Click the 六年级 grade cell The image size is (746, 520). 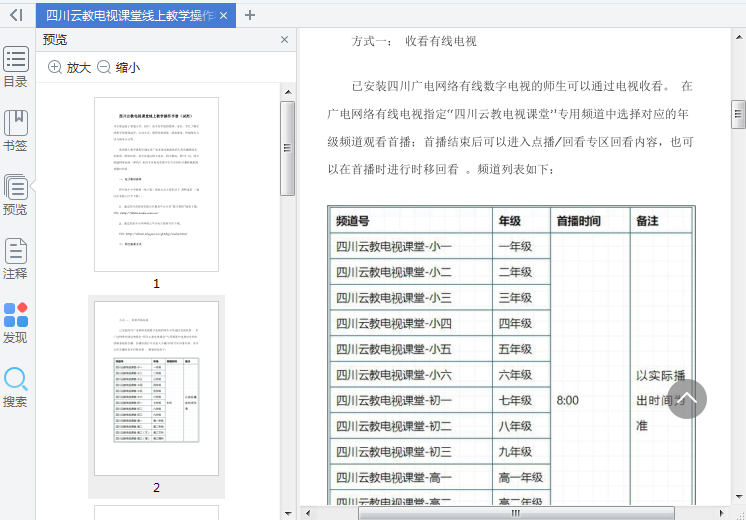point(521,375)
